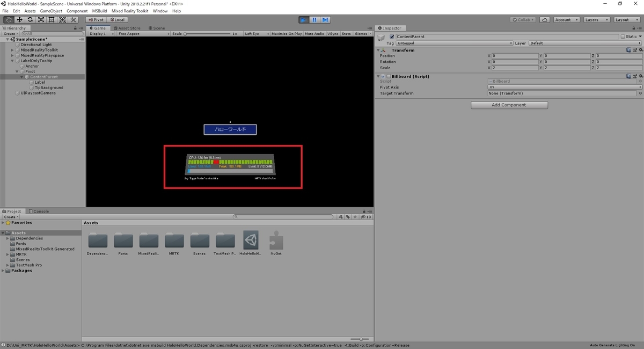
Task: Enable the Billboard script checkbox
Action: click(x=389, y=76)
